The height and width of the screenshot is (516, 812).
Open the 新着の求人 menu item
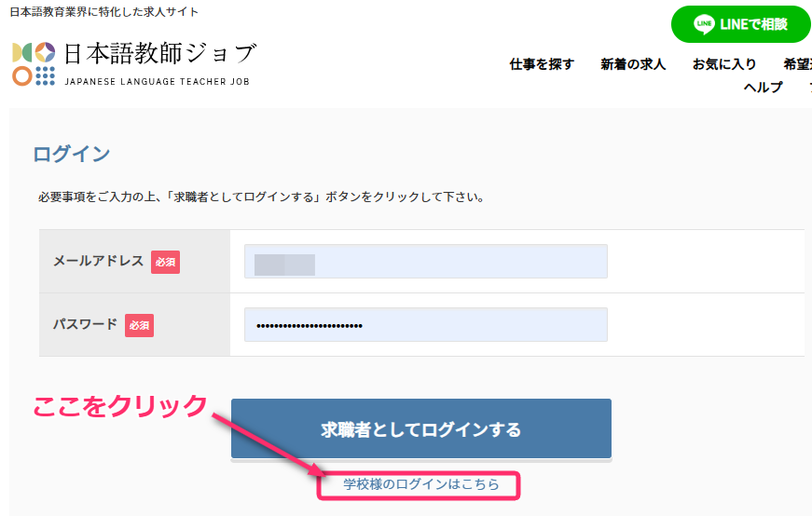[633, 64]
